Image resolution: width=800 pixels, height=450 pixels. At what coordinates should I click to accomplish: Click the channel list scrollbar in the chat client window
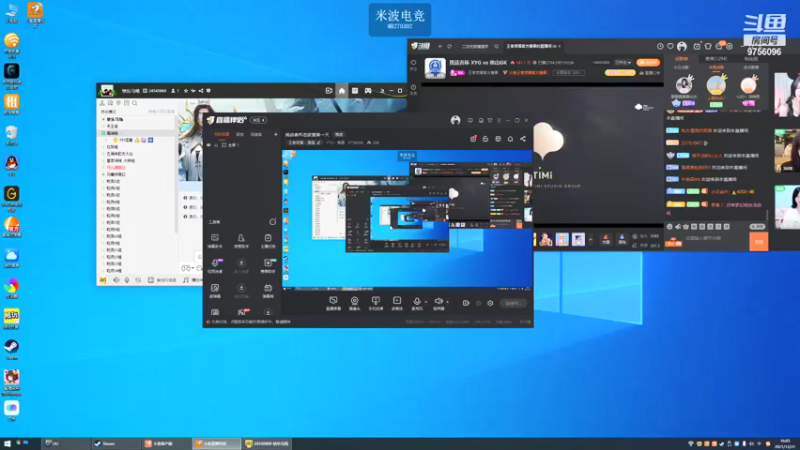(x=176, y=173)
